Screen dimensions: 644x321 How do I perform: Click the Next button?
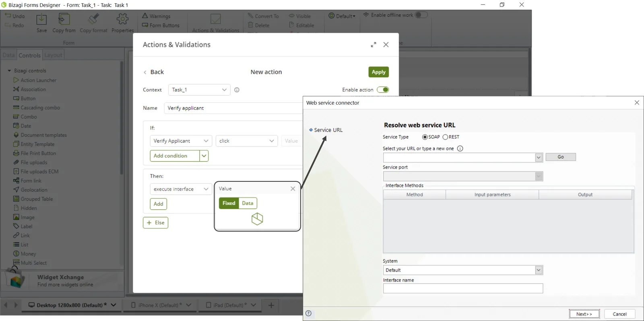[584, 314]
